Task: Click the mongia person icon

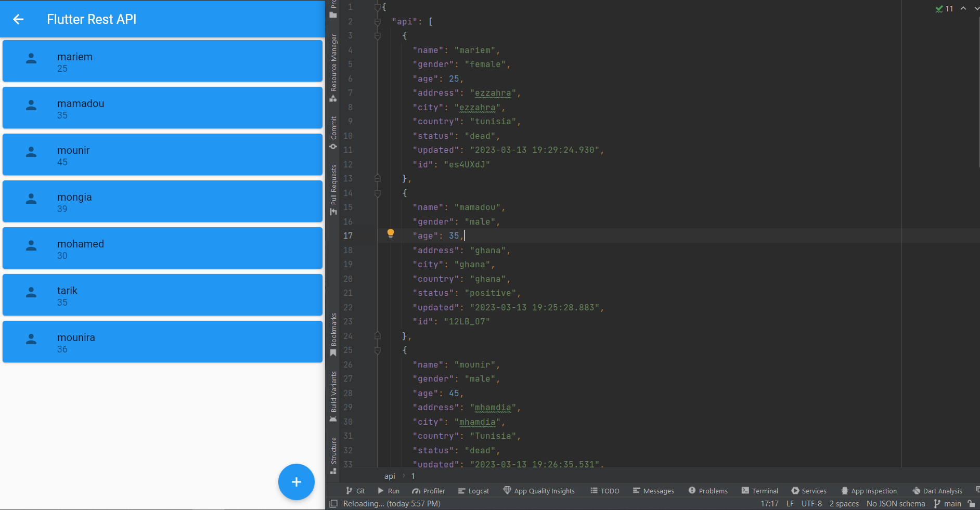Action: pos(31,199)
